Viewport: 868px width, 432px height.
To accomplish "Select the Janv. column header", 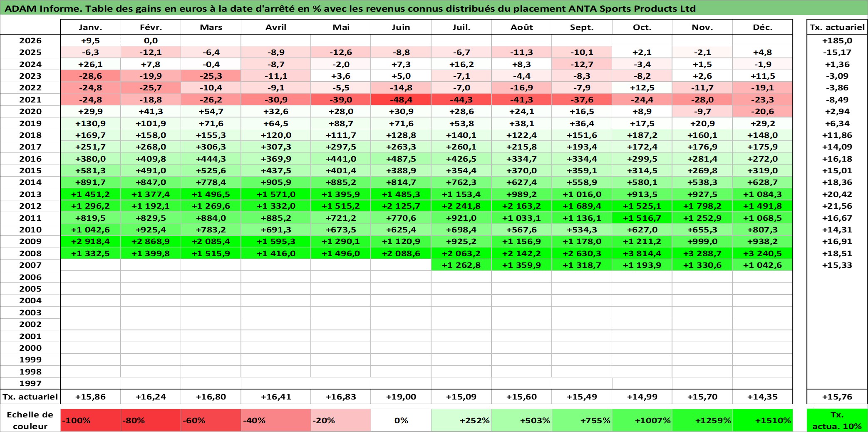I will [x=91, y=27].
